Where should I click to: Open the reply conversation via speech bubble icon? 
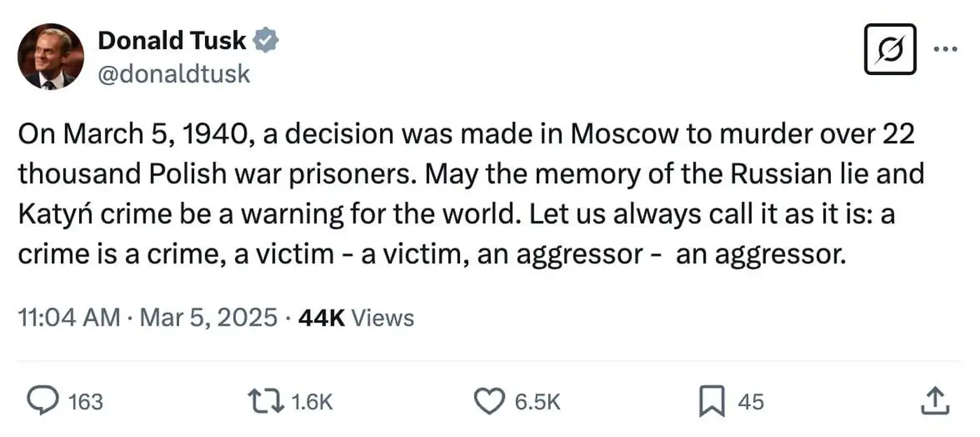[43, 401]
